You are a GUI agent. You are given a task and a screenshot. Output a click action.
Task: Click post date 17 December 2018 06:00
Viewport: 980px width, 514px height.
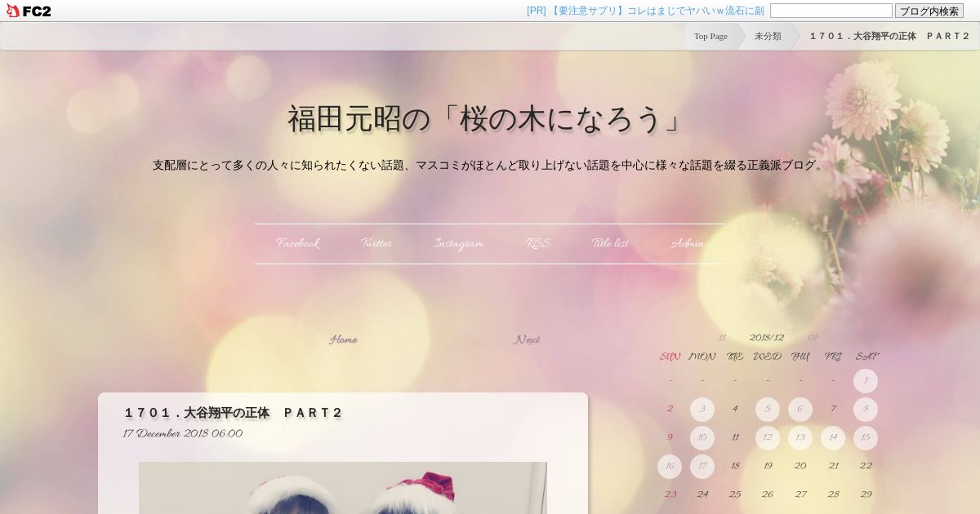pyautogui.click(x=183, y=434)
